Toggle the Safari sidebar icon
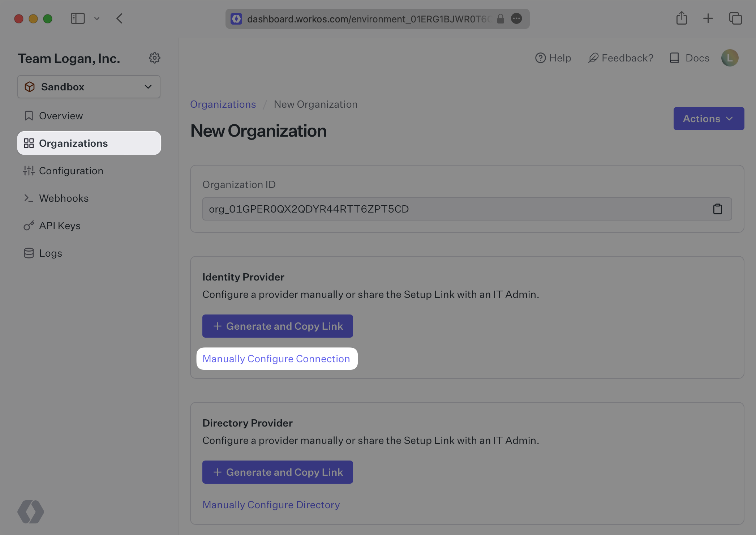The height and width of the screenshot is (535, 756). (x=77, y=18)
